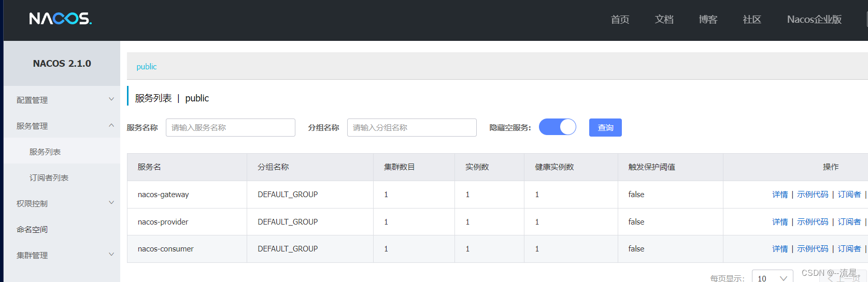Open 示例代码 for nacos-gateway
This screenshot has height=282, width=868.
[813, 195]
